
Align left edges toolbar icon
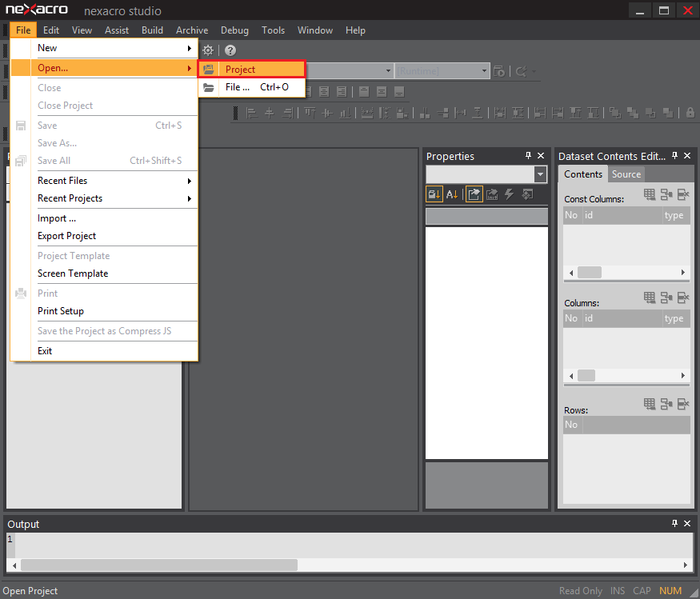pyautogui.click(x=252, y=113)
